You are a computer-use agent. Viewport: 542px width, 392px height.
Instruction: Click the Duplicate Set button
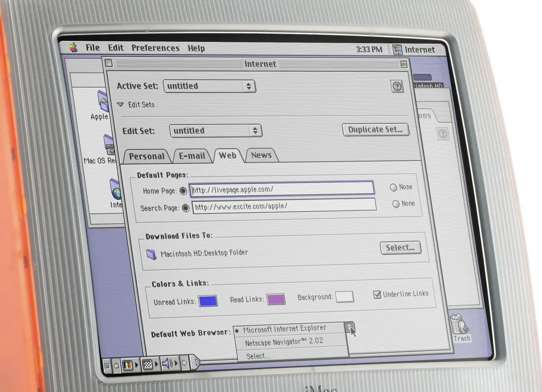[x=375, y=130]
